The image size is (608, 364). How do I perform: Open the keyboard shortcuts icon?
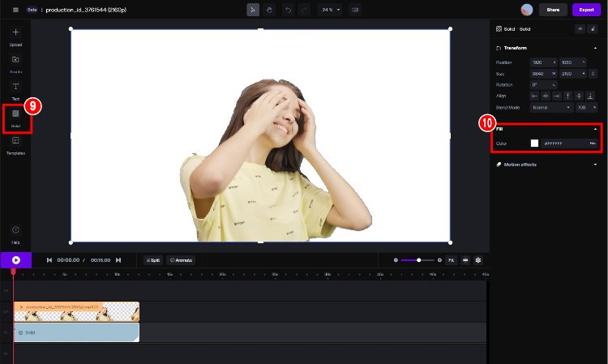pos(355,10)
